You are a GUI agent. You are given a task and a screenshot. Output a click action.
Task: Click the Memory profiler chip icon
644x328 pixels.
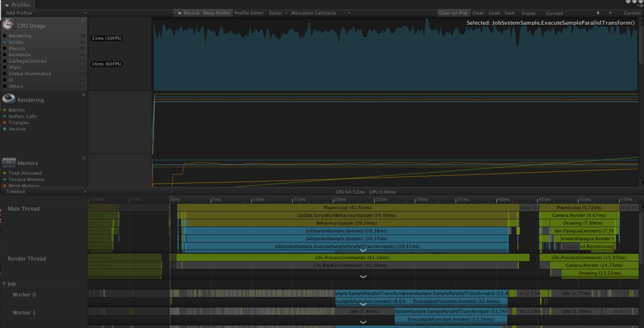(9, 162)
